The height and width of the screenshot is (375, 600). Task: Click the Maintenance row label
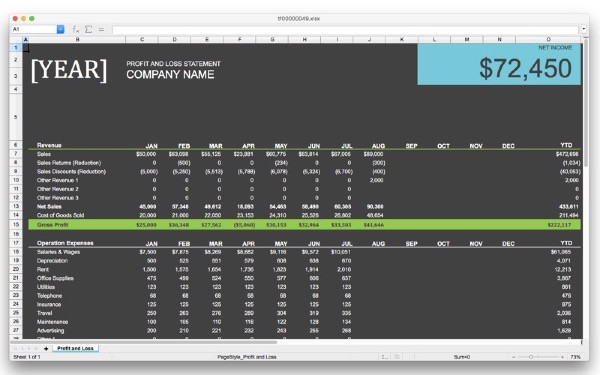pyautogui.click(x=52, y=322)
